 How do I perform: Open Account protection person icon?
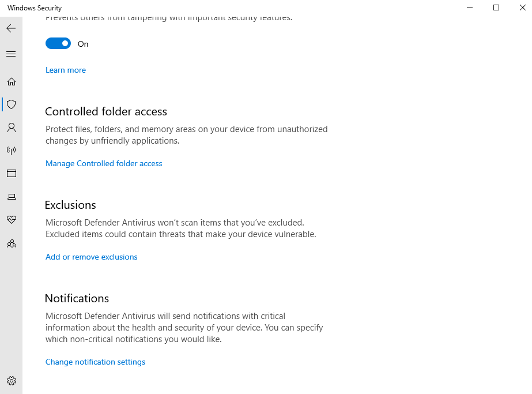(11, 127)
